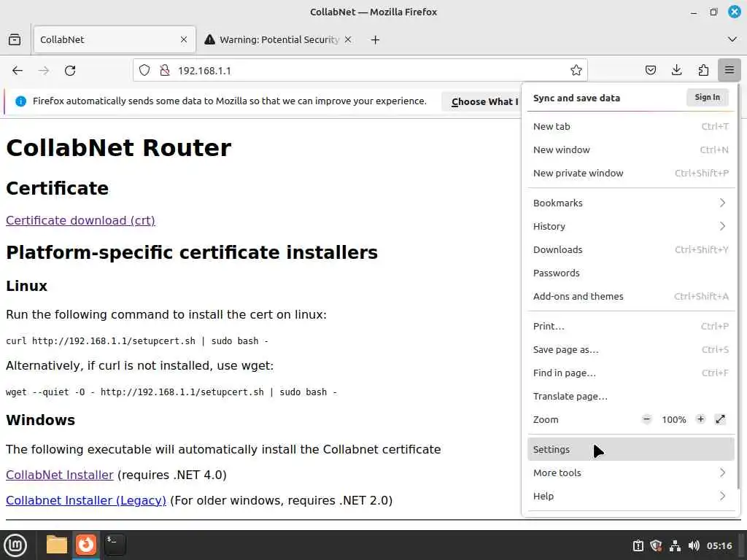Zoom in with the plus button
This screenshot has height=560, width=747.
[x=700, y=419]
